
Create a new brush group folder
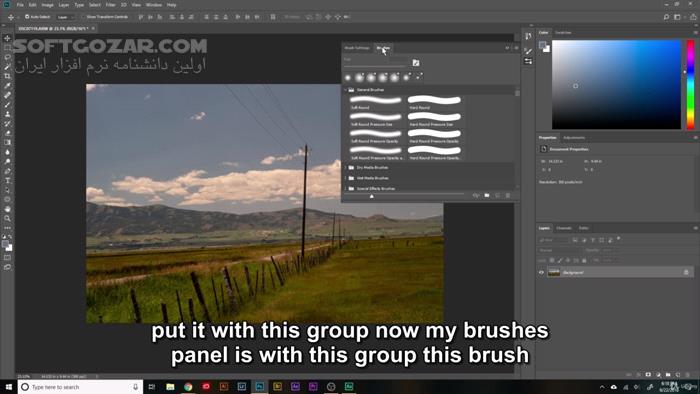(487, 195)
